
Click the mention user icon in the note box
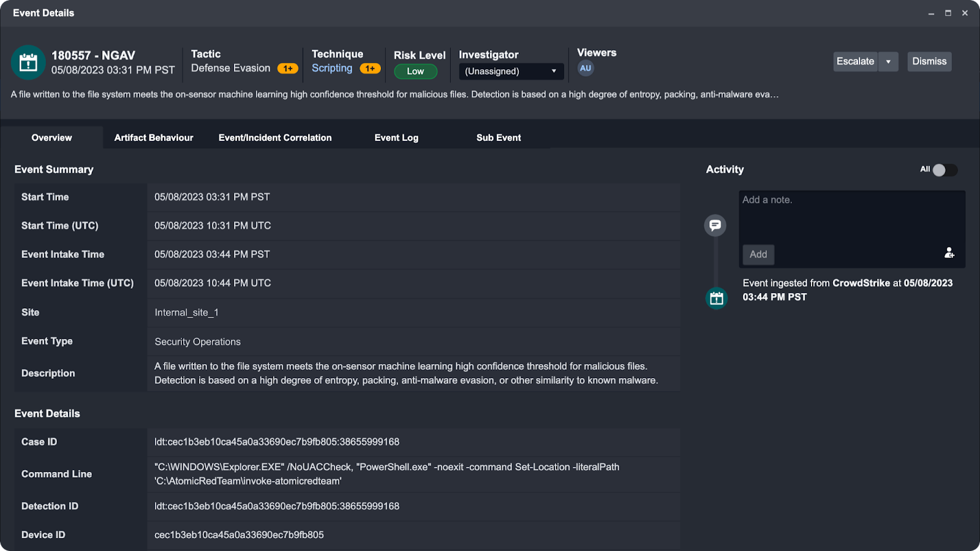(949, 253)
